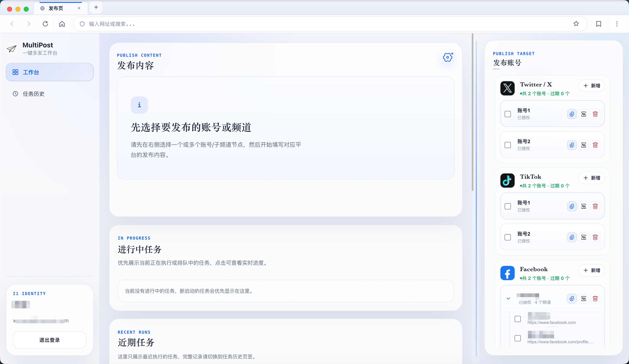Screen dimensions: 629x364
Task: Run activity check icon for Twitter 账号2
Action: [x=584, y=145]
